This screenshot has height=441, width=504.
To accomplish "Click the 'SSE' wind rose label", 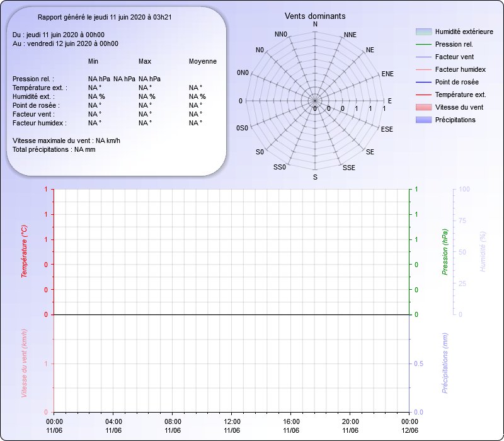I will [x=349, y=168].
